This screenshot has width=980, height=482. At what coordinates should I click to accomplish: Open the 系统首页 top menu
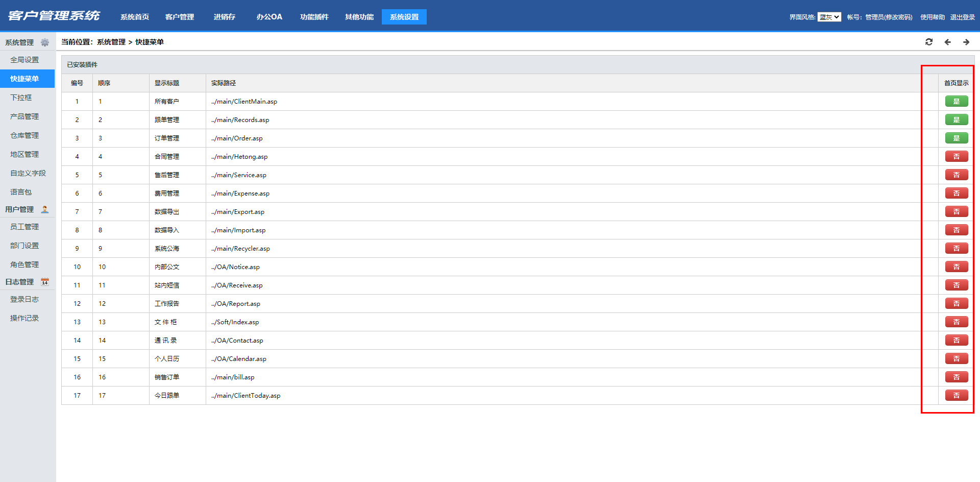(135, 17)
